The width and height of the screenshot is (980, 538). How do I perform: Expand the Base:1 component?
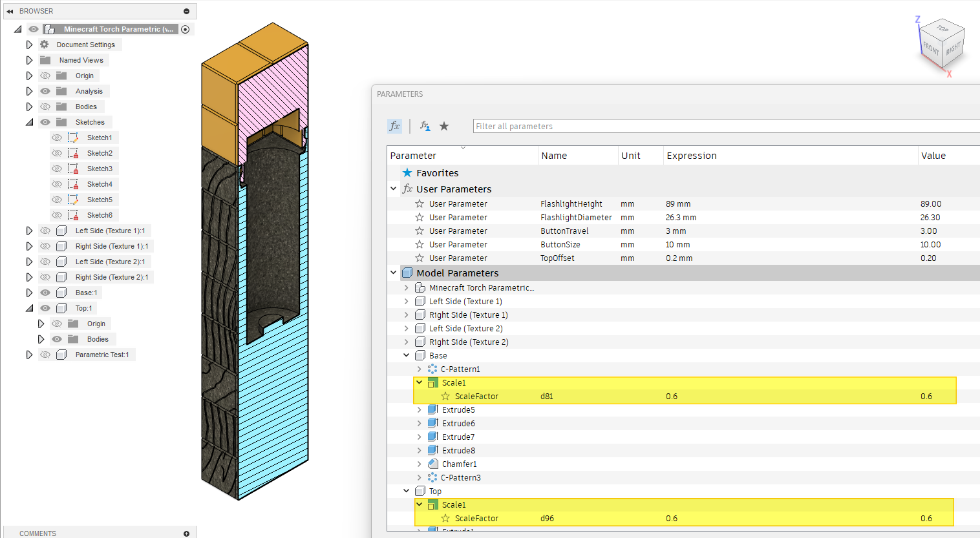point(29,293)
